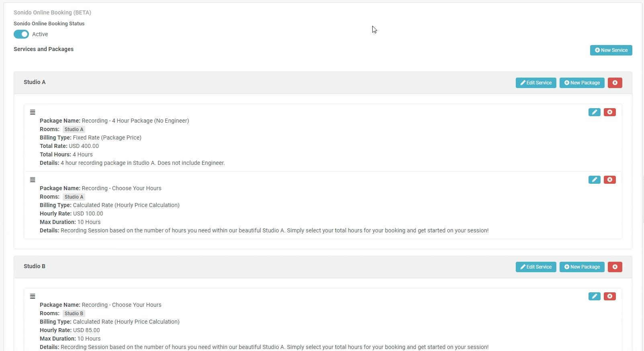644x351 pixels.
Task: Click drag handle of Studio A Choose Your Hours
Action: 33,180
